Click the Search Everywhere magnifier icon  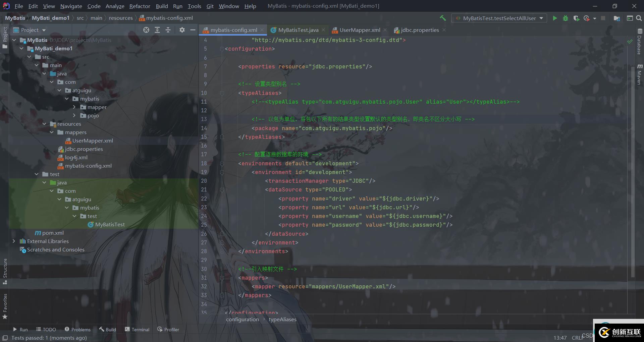click(x=639, y=18)
